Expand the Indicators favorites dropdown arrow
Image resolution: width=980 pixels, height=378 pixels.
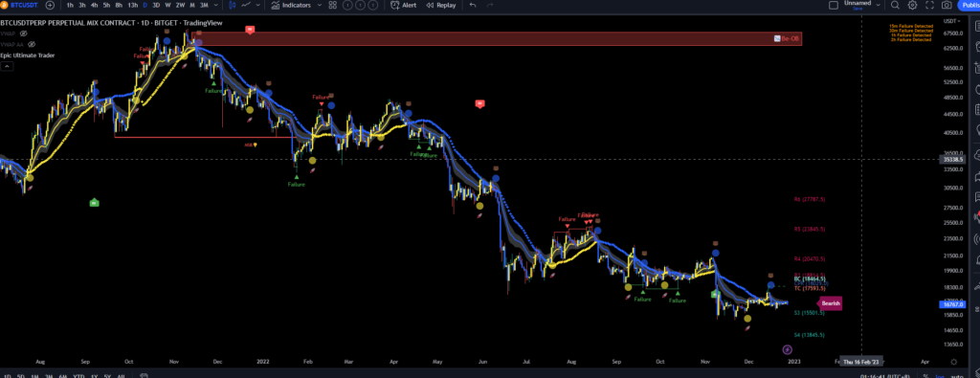tap(320, 5)
